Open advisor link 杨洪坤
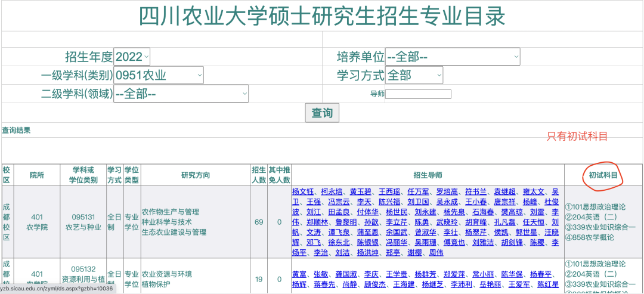 point(367,253)
